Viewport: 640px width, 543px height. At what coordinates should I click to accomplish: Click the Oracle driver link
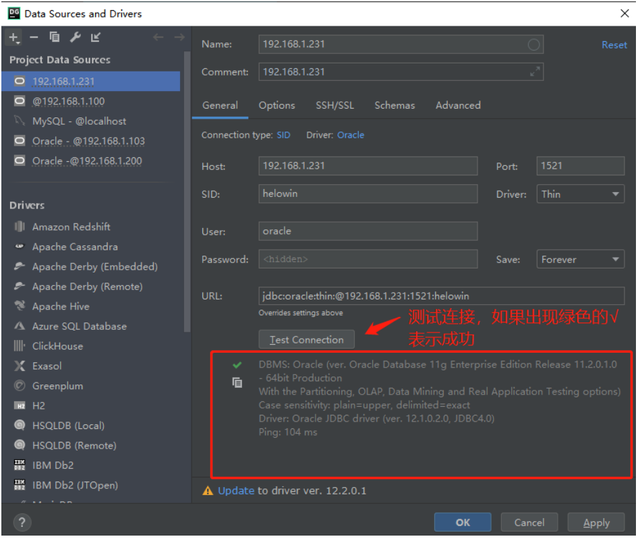coord(351,136)
